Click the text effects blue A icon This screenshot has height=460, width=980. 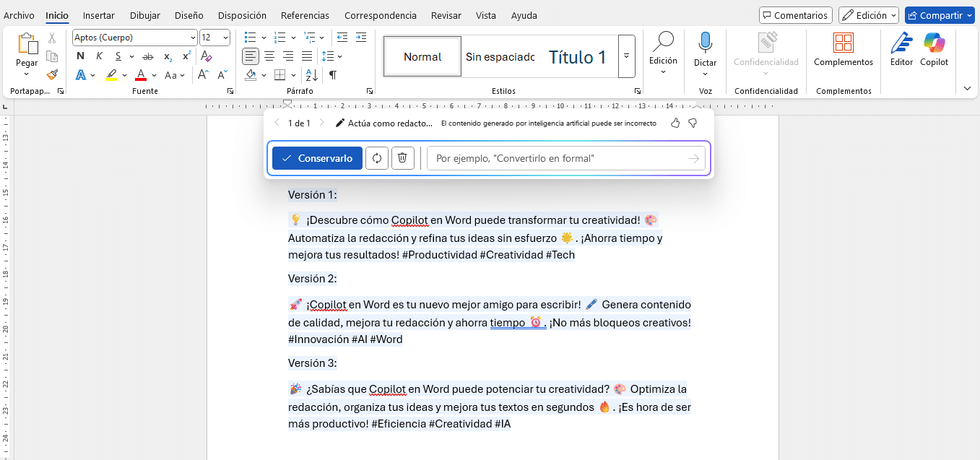80,75
